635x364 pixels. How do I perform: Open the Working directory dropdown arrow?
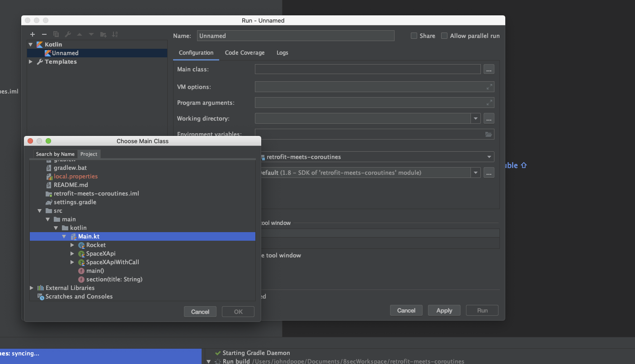tap(475, 119)
